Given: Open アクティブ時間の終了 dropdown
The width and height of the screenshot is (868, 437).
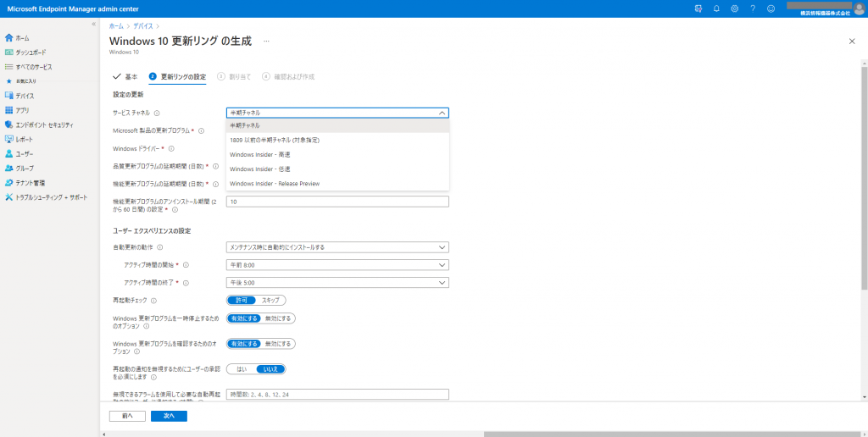Looking at the screenshot, I should 337,283.
